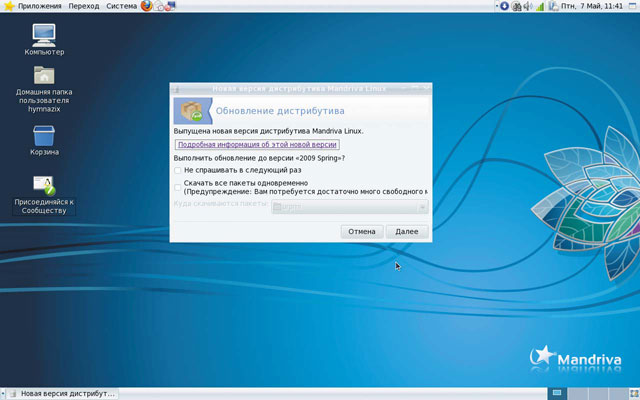Viewport: 640px width, 400px height.
Task: Click the mail launcher beside Firefox
Action: [x=159, y=6]
